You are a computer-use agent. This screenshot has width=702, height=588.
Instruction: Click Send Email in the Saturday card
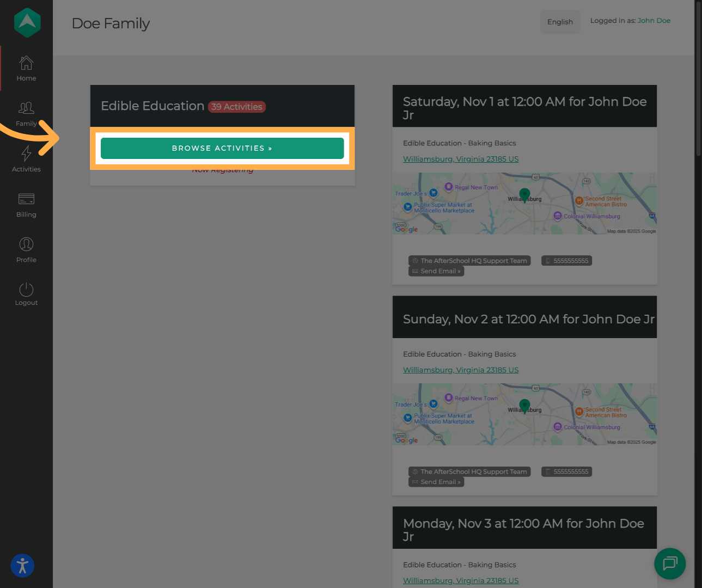[x=437, y=271]
